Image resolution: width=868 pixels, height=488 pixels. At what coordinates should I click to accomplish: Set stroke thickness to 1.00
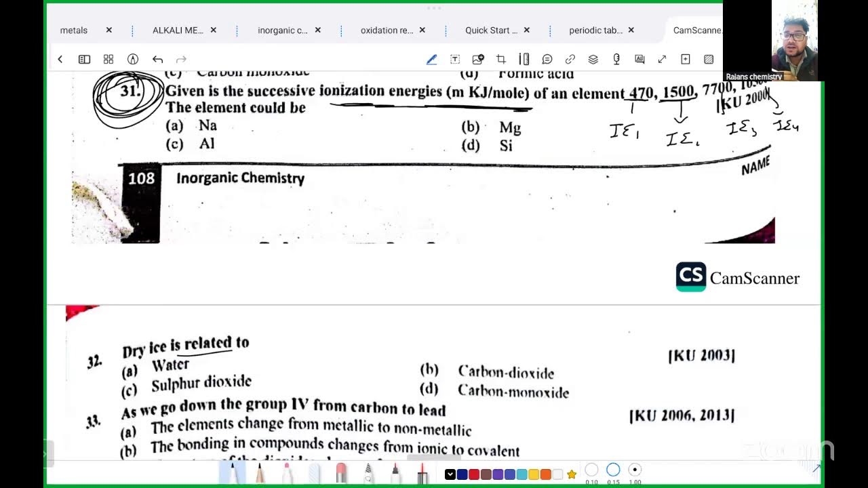(x=635, y=470)
